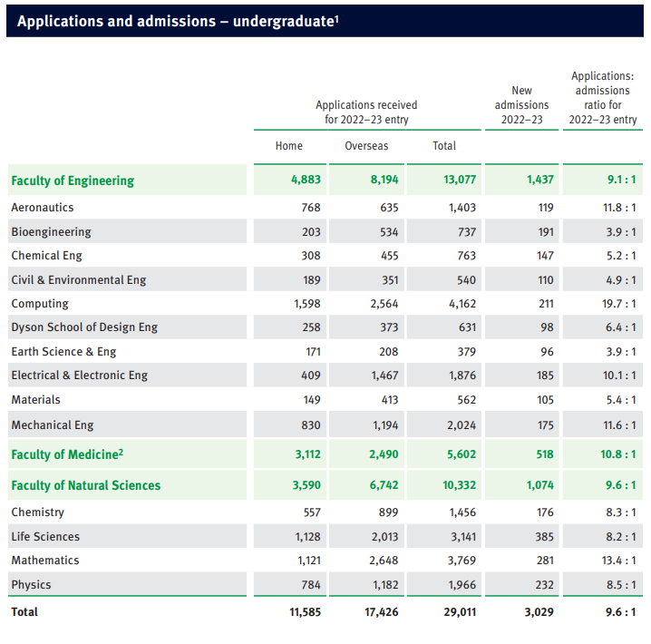Select the 'Civil & Environmental Eng' row label
The width and height of the screenshot is (651, 644).
point(79,280)
